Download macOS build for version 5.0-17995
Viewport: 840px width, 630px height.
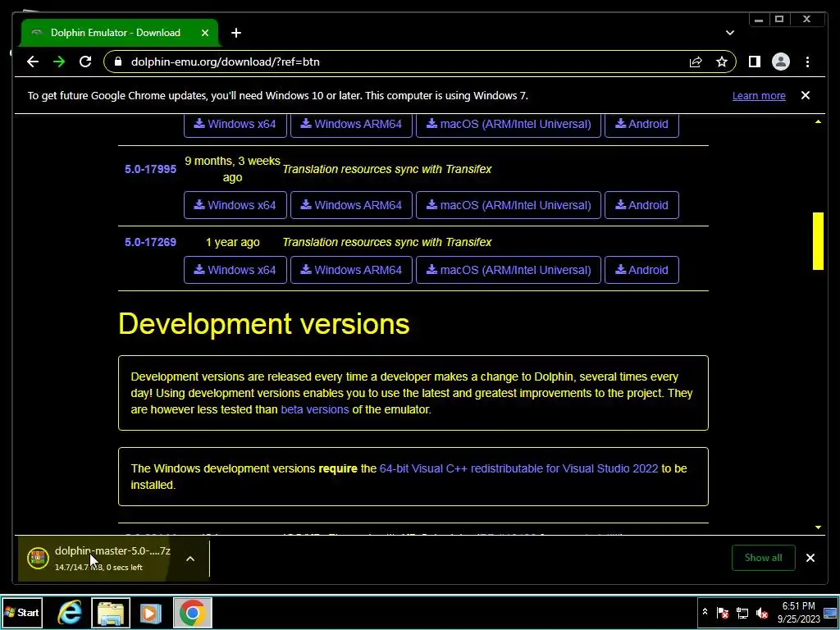509,205
